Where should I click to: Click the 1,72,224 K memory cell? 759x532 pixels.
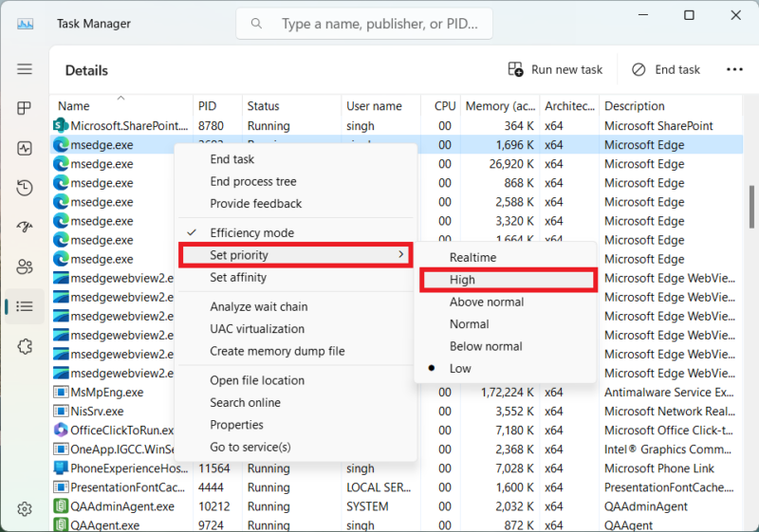coord(508,392)
